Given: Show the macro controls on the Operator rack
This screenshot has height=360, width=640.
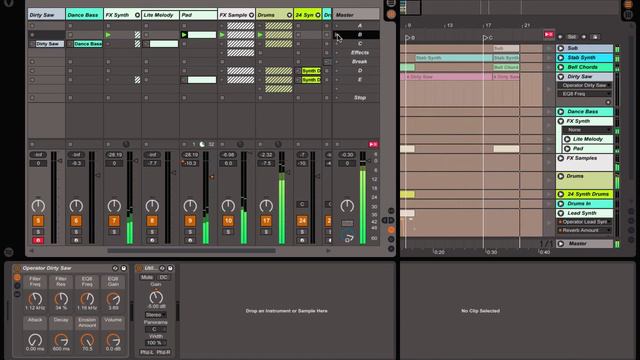Looking at the screenshot, I should click(x=17, y=278).
